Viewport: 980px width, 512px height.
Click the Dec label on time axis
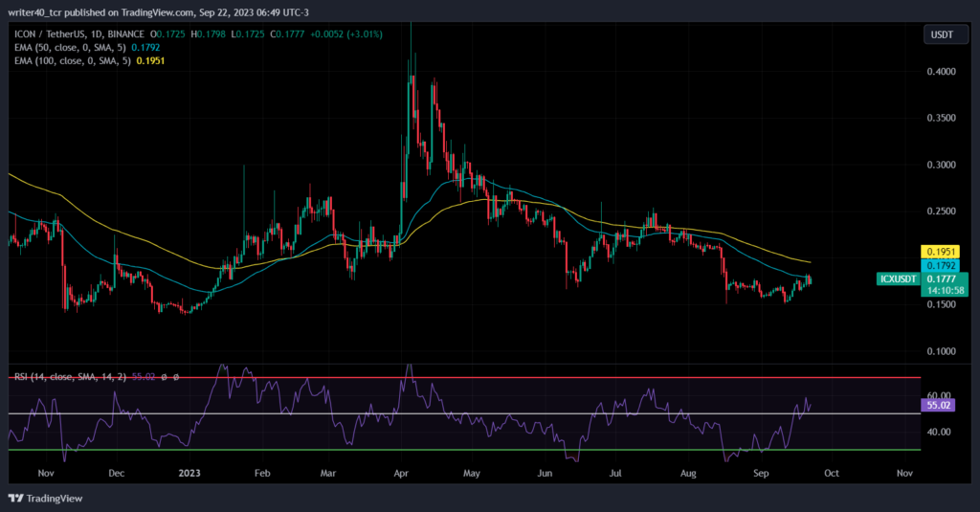(116, 473)
